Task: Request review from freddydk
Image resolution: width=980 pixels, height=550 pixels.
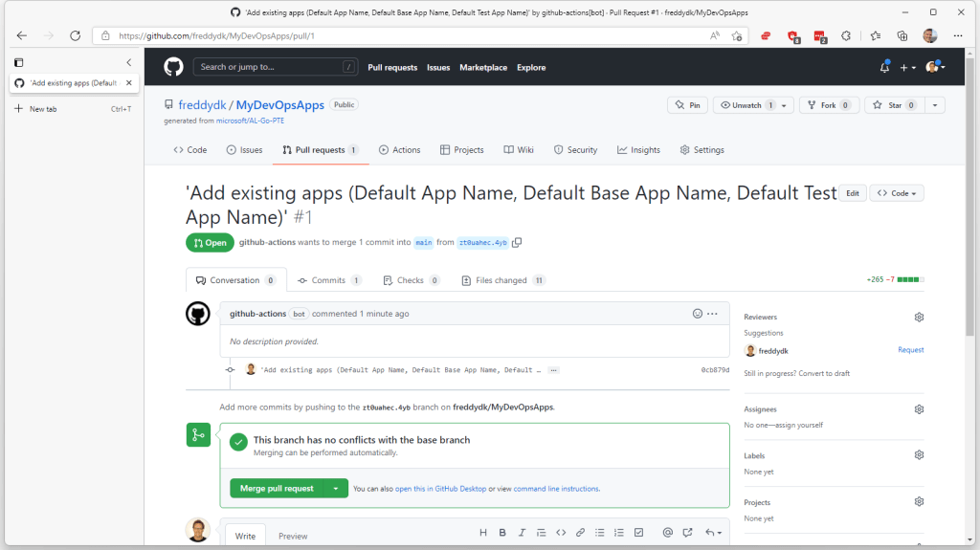Action: 911,350
